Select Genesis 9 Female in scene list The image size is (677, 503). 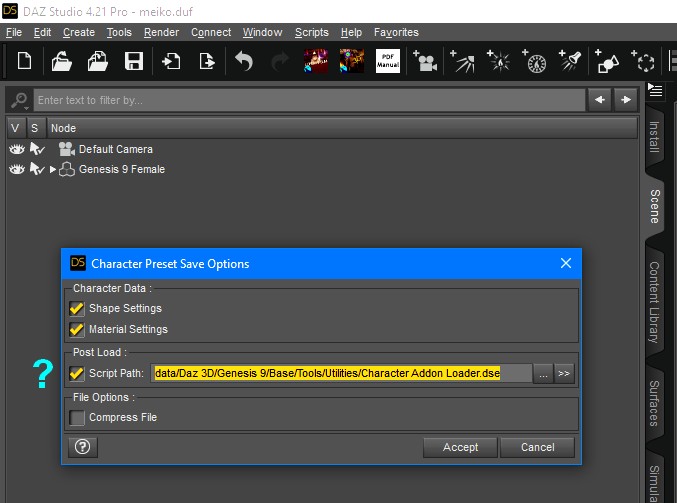[122, 169]
